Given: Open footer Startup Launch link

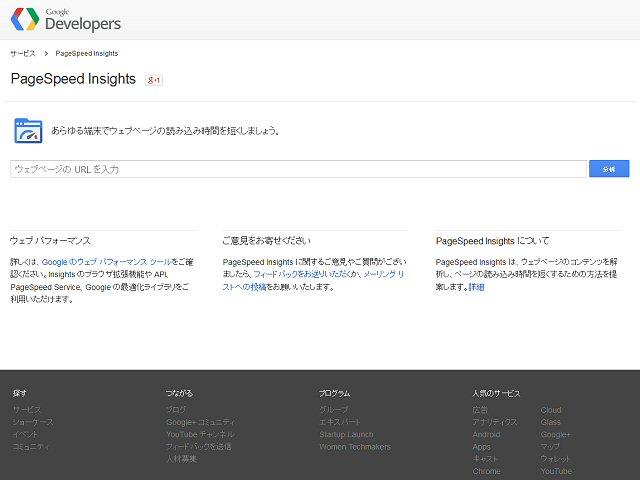Looking at the screenshot, I should (346, 434).
